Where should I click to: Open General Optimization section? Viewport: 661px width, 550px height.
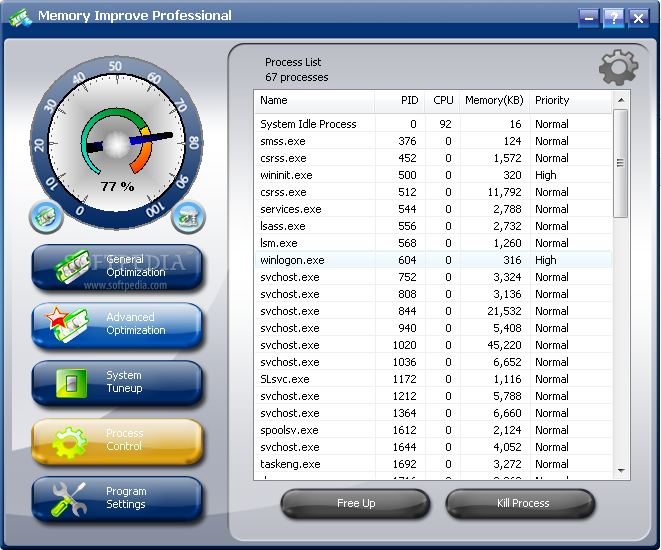[117, 267]
